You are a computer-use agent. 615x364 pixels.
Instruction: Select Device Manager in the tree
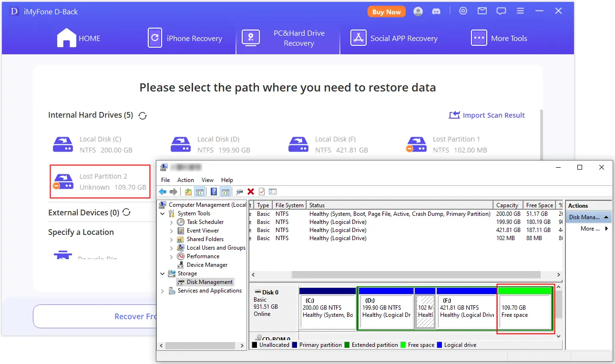[207, 265]
